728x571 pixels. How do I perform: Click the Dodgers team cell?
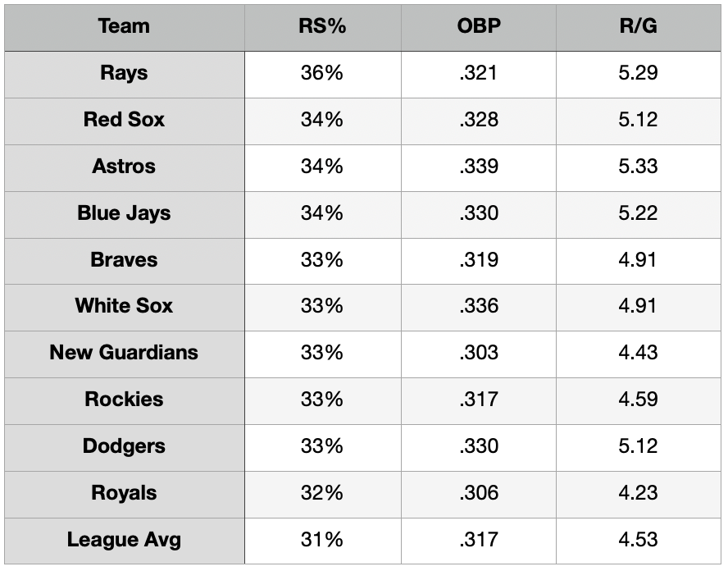tap(124, 446)
